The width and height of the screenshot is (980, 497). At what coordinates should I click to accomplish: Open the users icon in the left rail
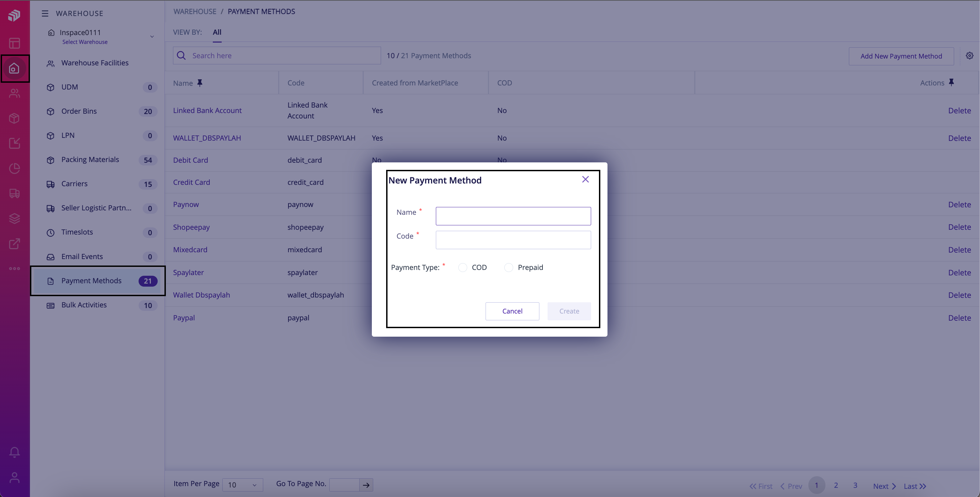[x=14, y=93]
